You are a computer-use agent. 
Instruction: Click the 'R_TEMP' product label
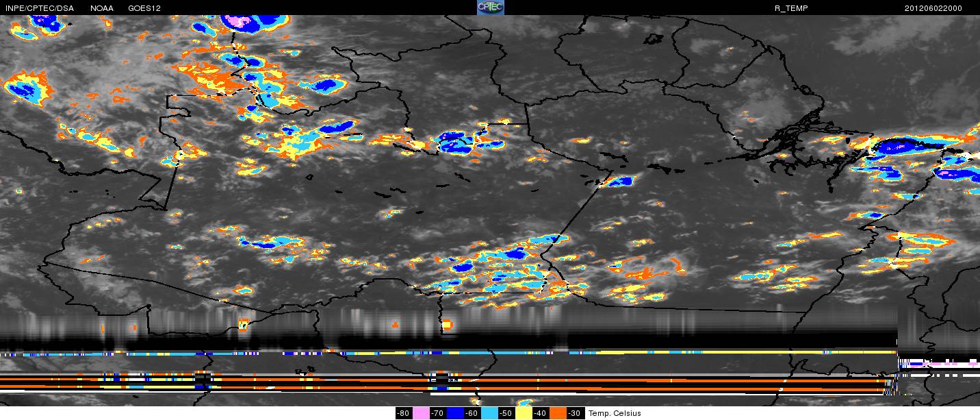click(792, 8)
